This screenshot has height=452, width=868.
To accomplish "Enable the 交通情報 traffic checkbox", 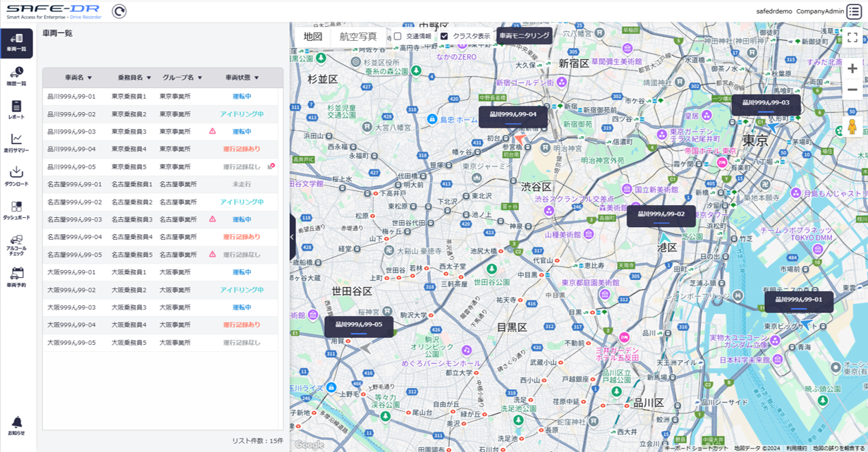I will 398,36.
